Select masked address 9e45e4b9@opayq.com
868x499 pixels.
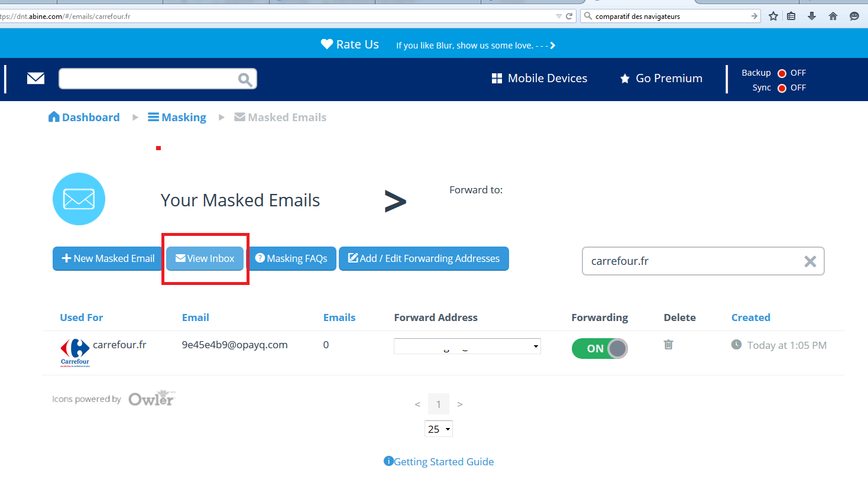click(x=235, y=345)
